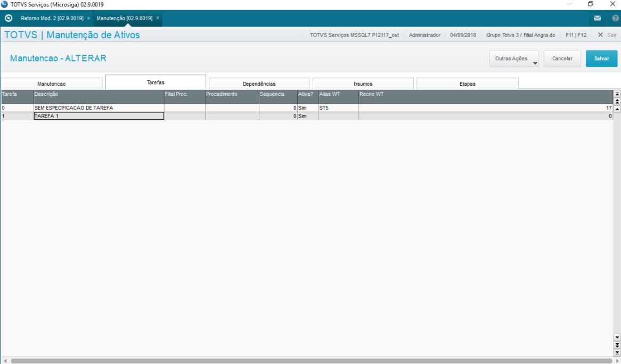
Task: Open the Etapas tab
Action: (467, 84)
